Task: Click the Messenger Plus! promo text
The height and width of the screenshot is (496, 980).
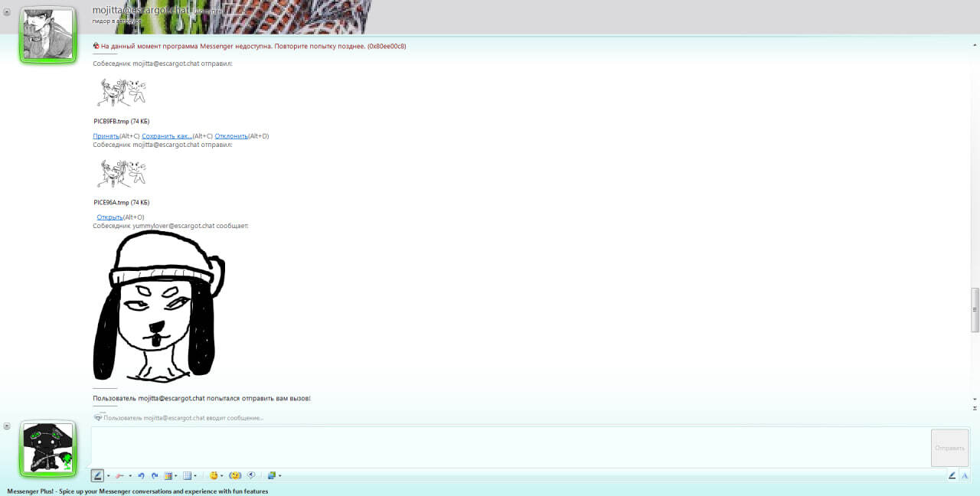Action: 138,491
